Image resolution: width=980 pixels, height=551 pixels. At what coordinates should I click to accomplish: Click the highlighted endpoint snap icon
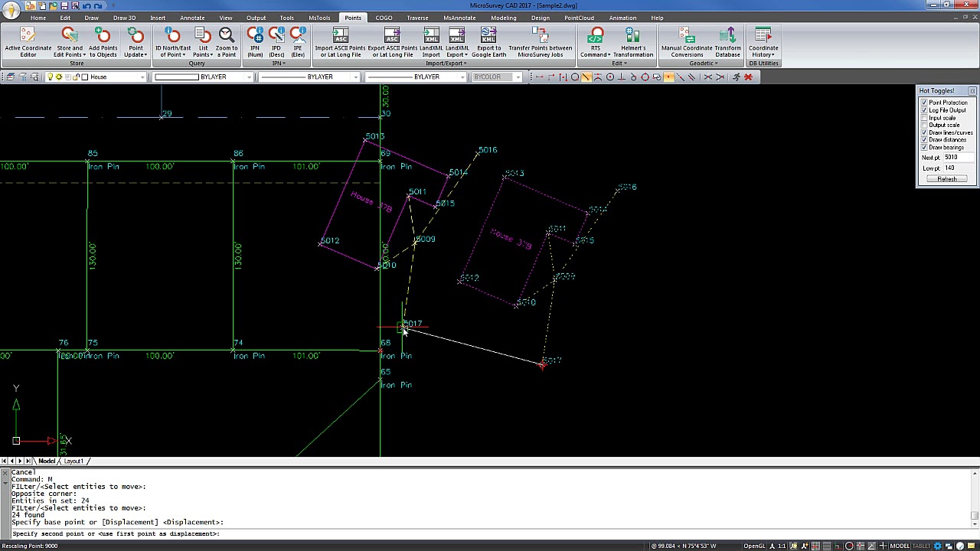point(586,77)
